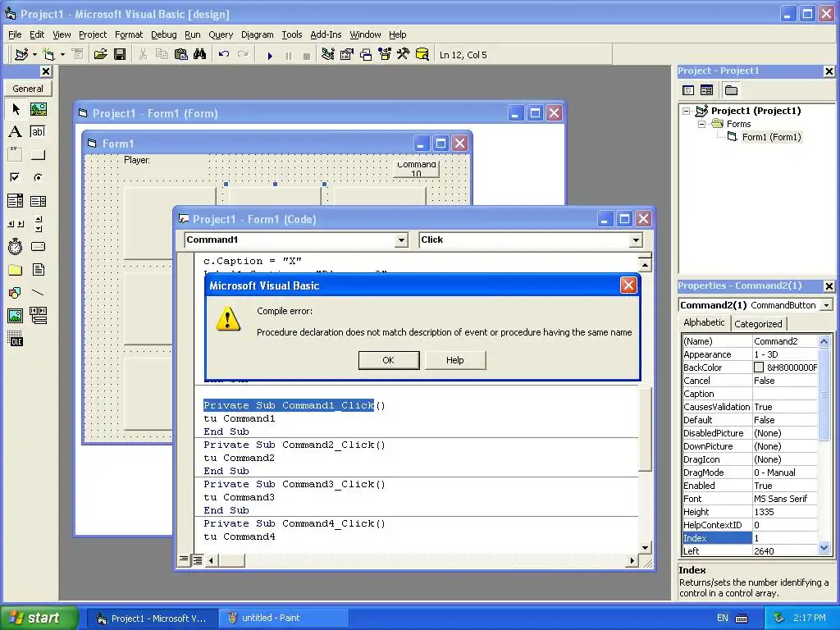Screen dimensions: 840x630
Task: Select the Timer control tool
Action: pos(16,246)
